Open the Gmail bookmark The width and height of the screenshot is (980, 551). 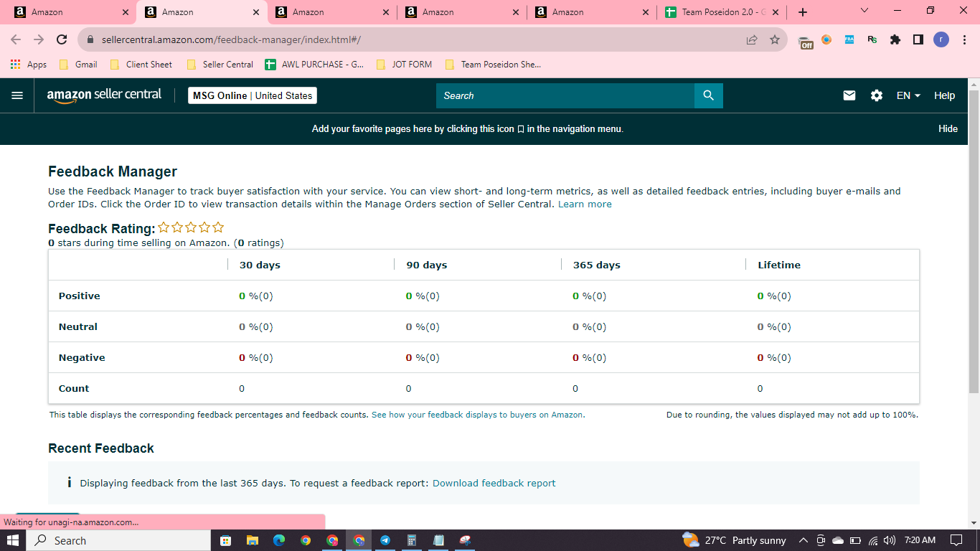click(77, 65)
